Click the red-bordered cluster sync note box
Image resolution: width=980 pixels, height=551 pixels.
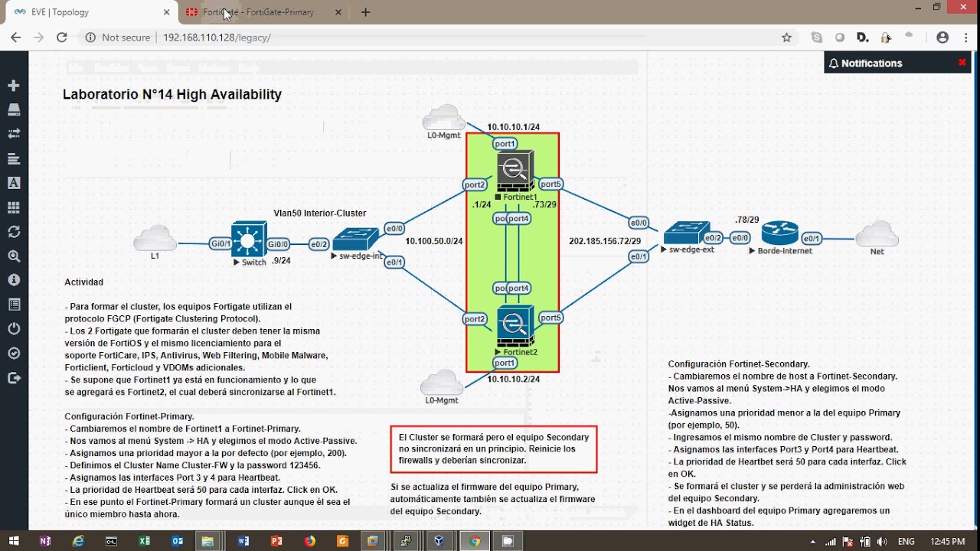pos(494,449)
